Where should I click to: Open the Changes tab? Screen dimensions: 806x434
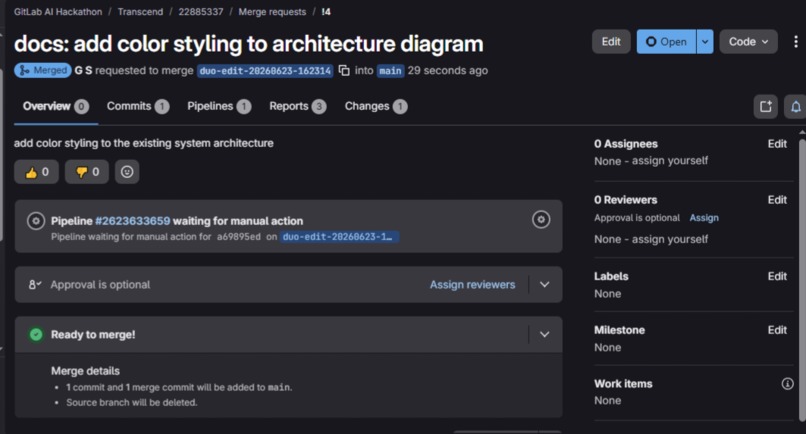pos(376,106)
